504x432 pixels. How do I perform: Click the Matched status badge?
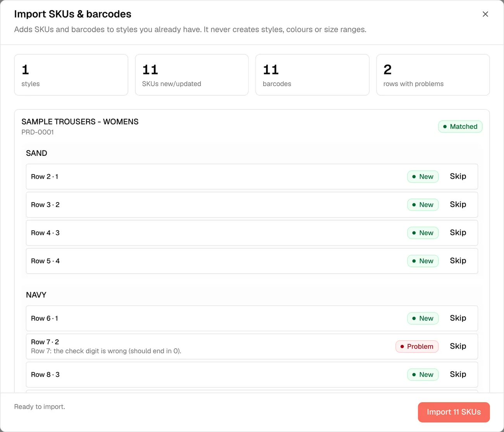[460, 126]
